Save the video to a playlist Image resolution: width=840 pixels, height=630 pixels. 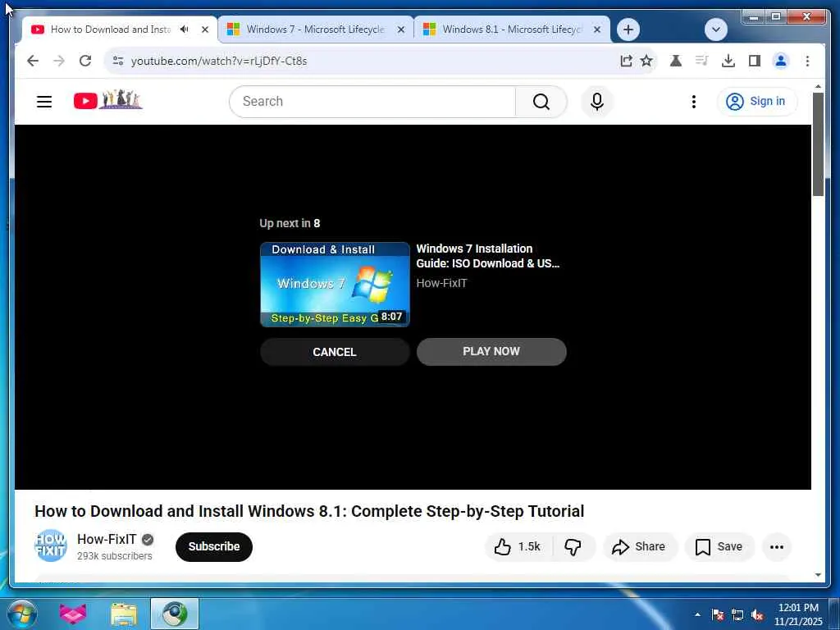pos(719,546)
